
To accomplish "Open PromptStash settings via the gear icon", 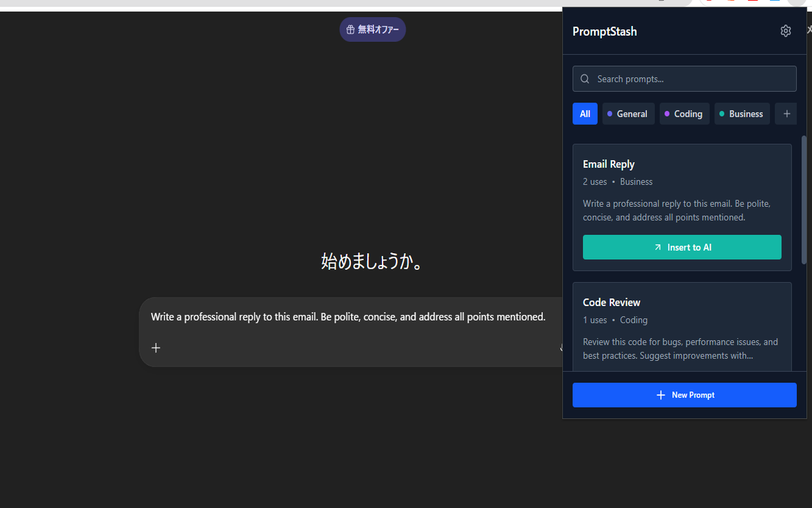I will (x=785, y=30).
